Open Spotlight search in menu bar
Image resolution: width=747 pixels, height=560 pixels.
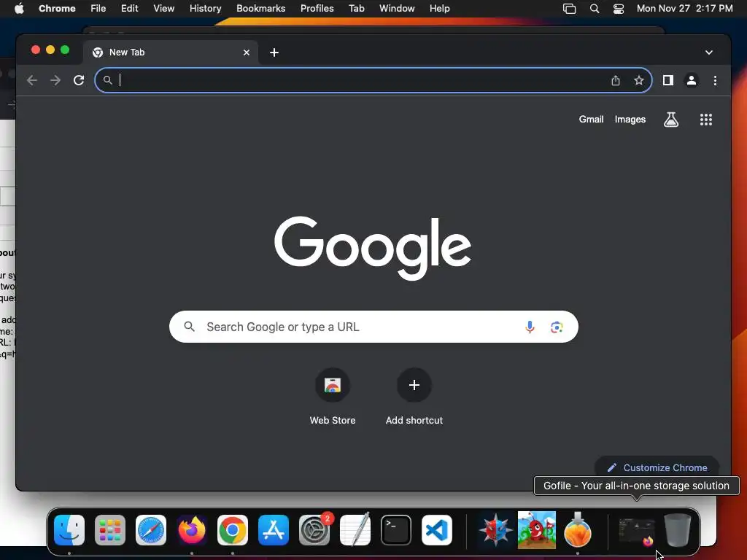pos(594,9)
